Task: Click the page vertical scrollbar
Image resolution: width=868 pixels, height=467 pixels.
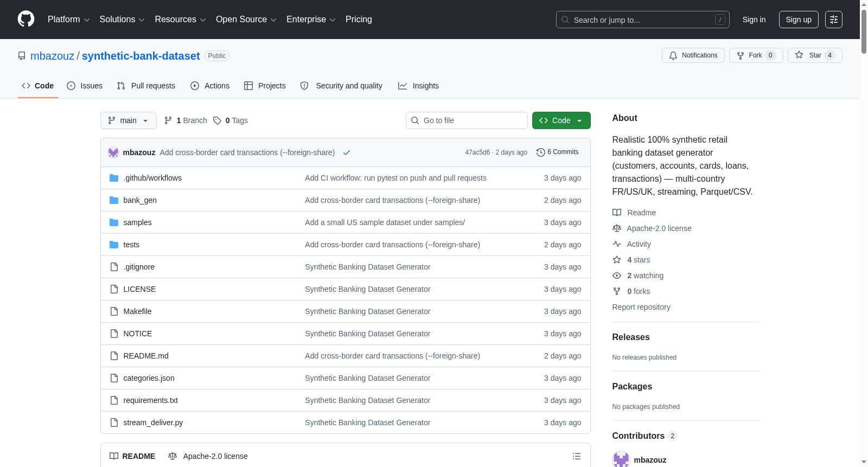Action: tap(864, 233)
